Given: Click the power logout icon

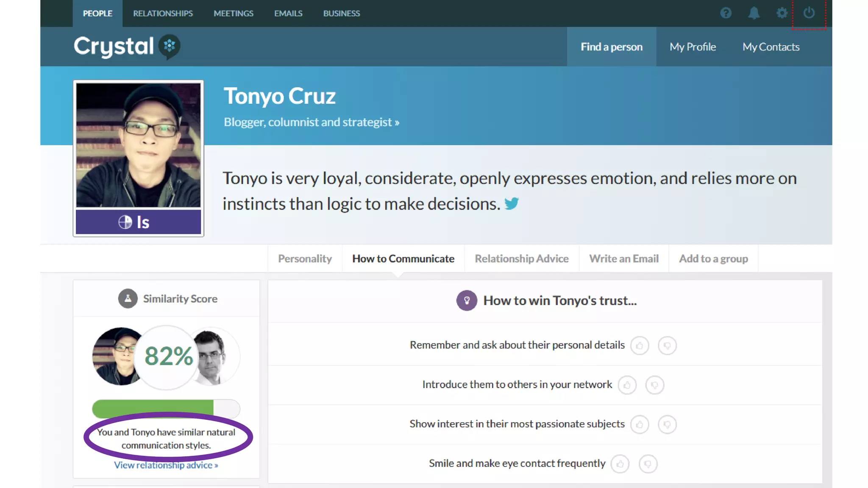Looking at the screenshot, I should point(809,13).
